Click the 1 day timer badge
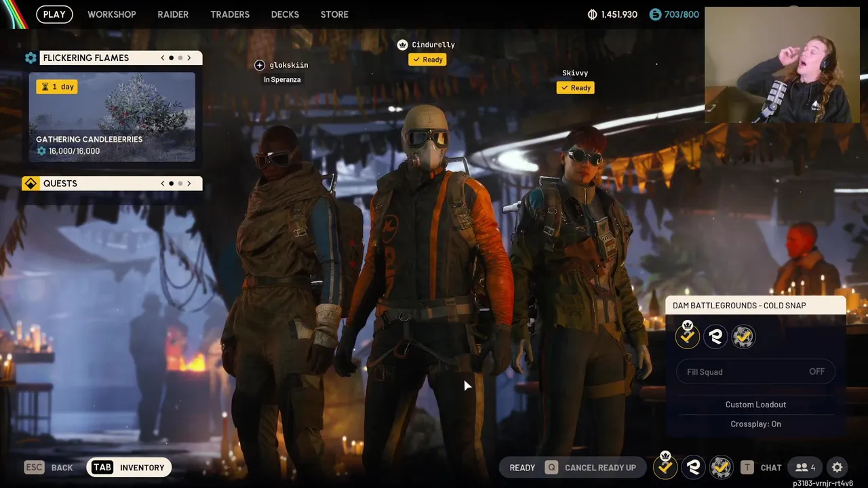The image size is (868, 488). pos(57,87)
